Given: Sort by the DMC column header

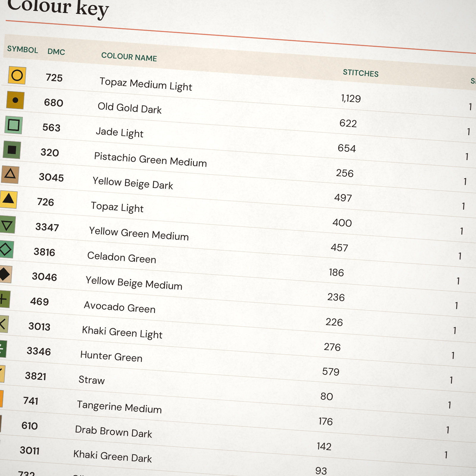Looking at the screenshot, I should [x=56, y=51].
